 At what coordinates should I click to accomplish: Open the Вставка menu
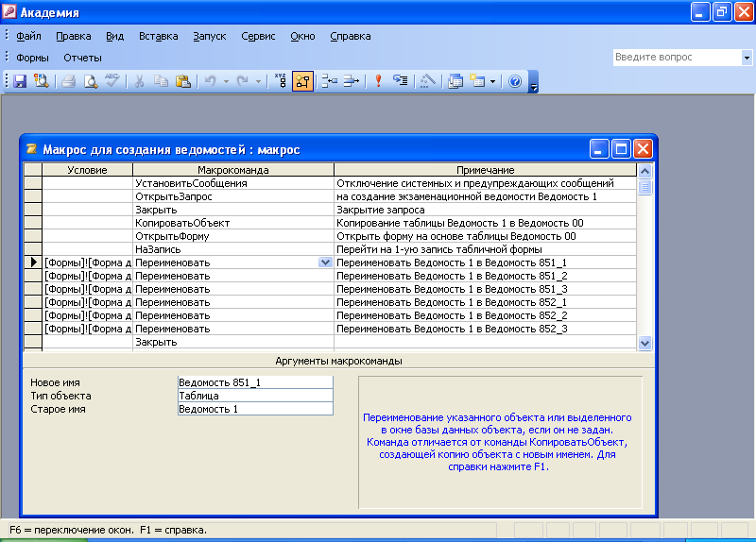tap(158, 36)
